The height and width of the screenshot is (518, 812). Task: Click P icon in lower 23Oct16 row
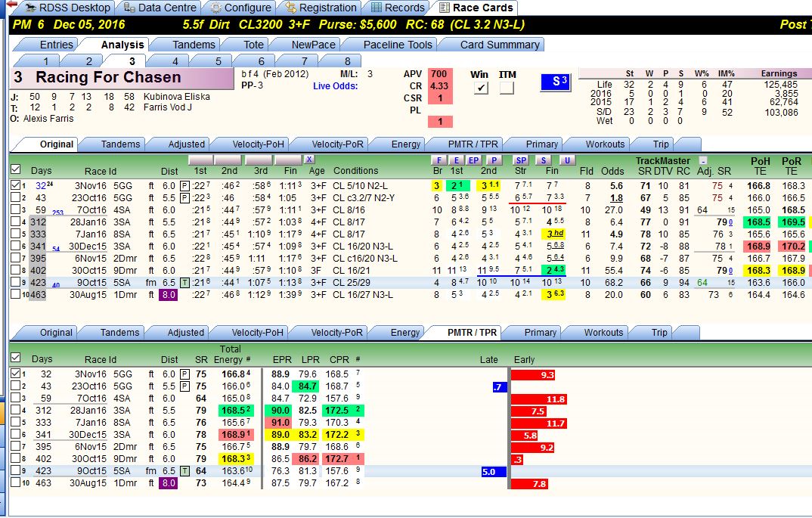184,386
